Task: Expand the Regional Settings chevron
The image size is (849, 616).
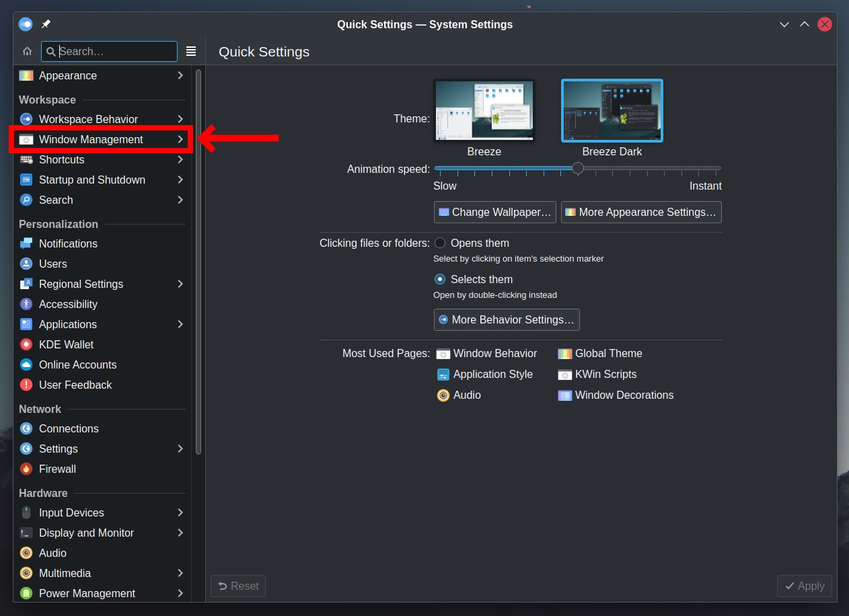Action: click(x=180, y=284)
